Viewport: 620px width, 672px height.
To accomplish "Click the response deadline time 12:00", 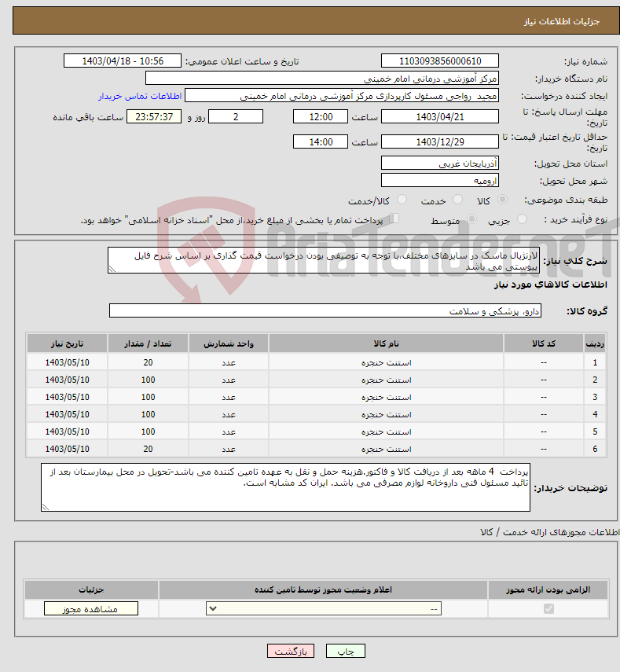I will click(x=321, y=116).
